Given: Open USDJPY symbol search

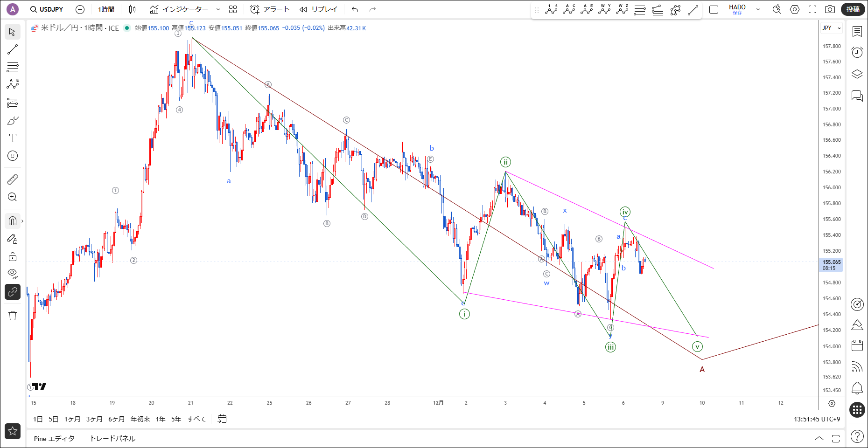Looking at the screenshot, I should pos(47,9).
